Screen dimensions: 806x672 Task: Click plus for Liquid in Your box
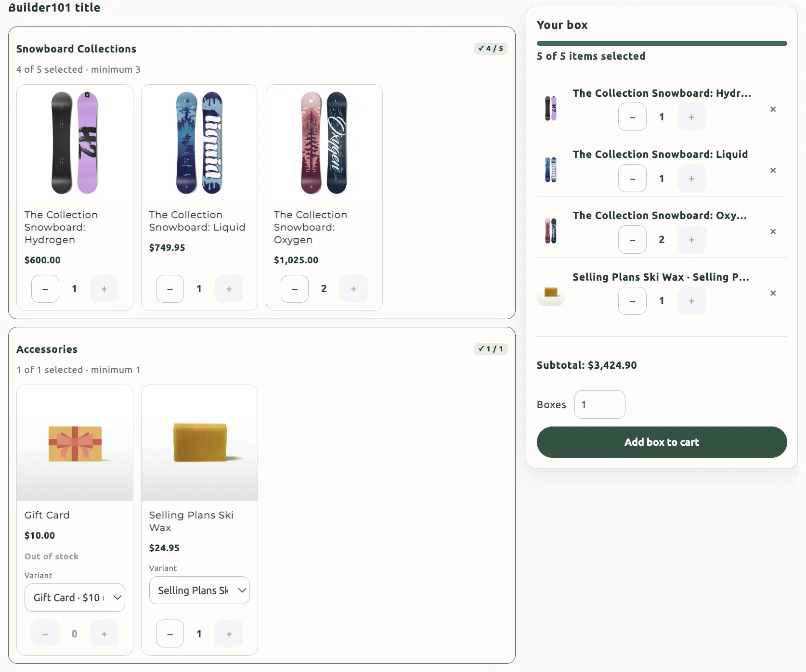click(691, 178)
